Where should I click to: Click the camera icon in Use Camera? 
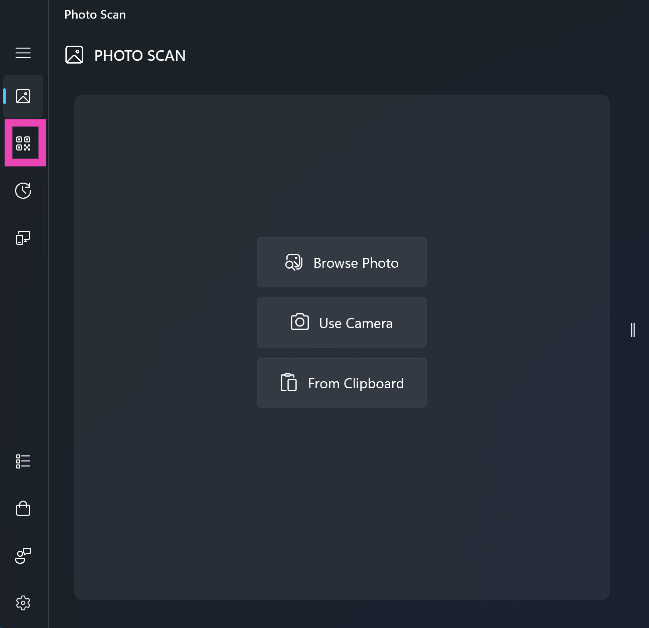[299, 323]
